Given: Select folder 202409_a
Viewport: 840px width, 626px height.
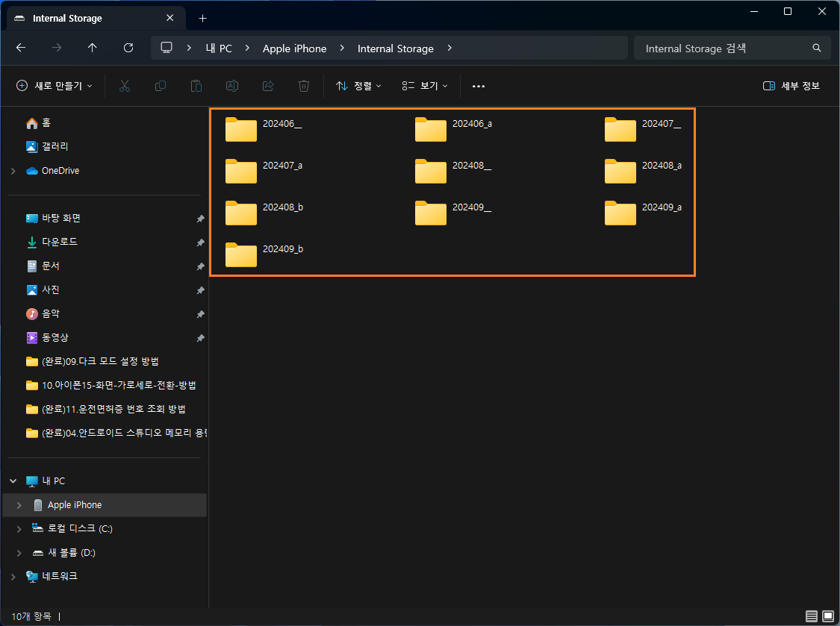Looking at the screenshot, I should click(x=643, y=213).
